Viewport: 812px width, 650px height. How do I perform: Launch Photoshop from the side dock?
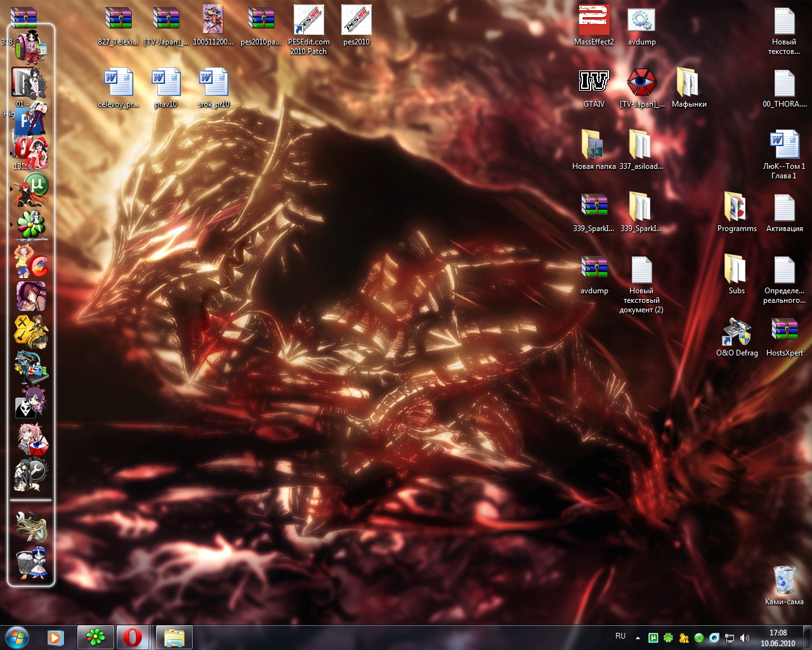30,117
